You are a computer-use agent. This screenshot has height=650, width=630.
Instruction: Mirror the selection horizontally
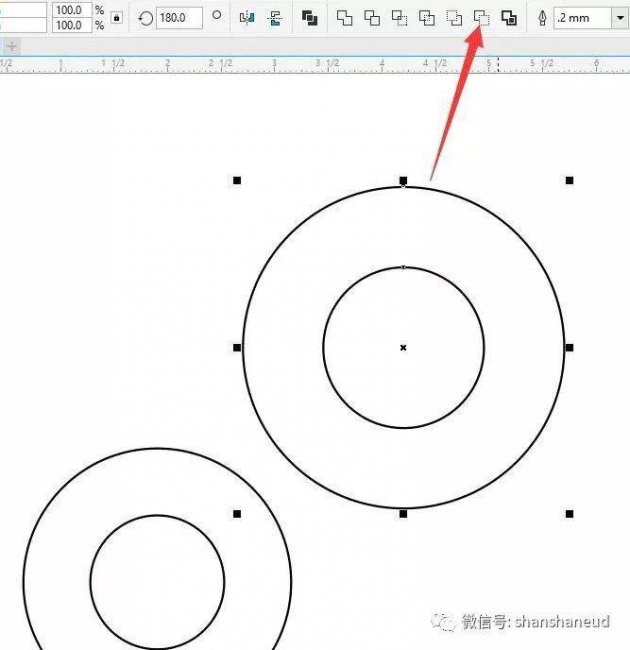[247, 18]
